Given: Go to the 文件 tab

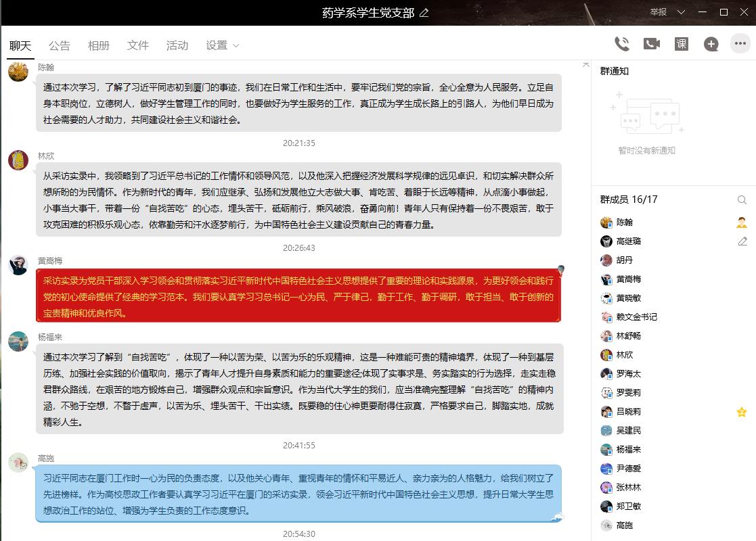Looking at the screenshot, I should [x=138, y=45].
